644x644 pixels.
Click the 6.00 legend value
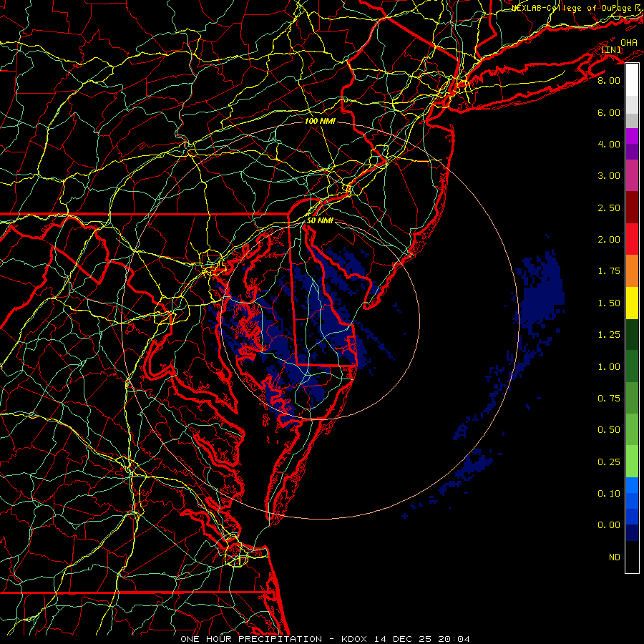pos(609,112)
